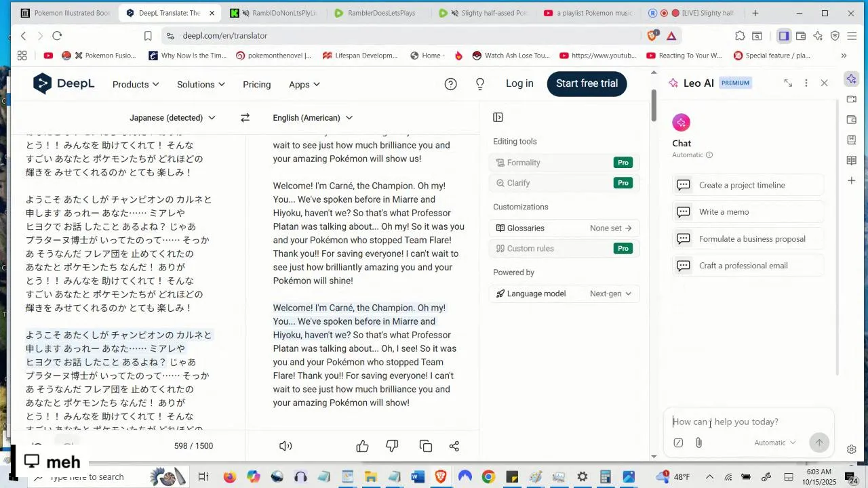Open Leo AI toolbar star icon

pyautogui.click(x=818, y=36)
